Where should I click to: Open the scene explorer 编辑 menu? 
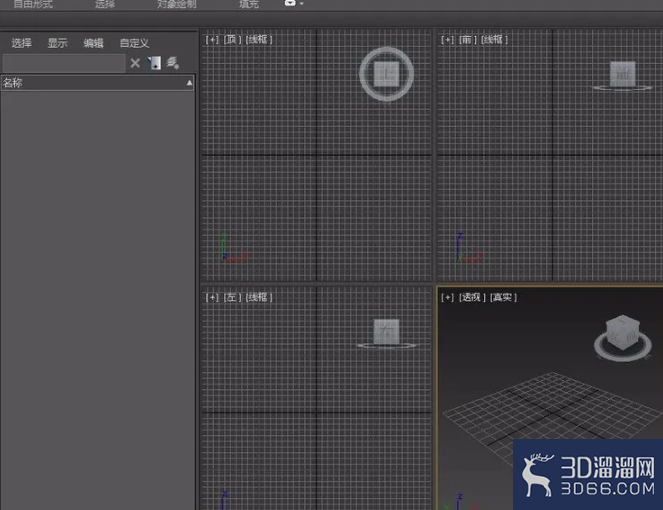(x=93, y=43)
